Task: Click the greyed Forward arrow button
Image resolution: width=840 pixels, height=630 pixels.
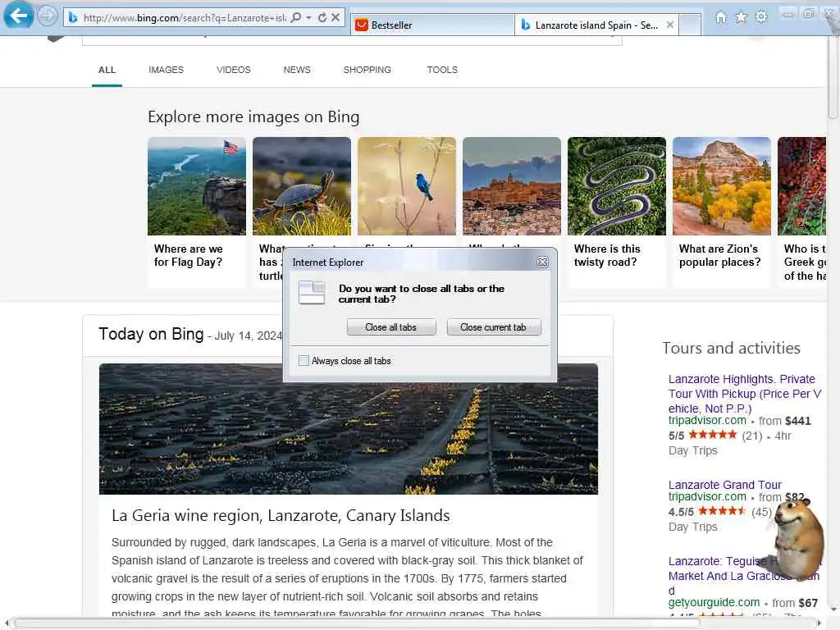Action: tap(47, 16)
